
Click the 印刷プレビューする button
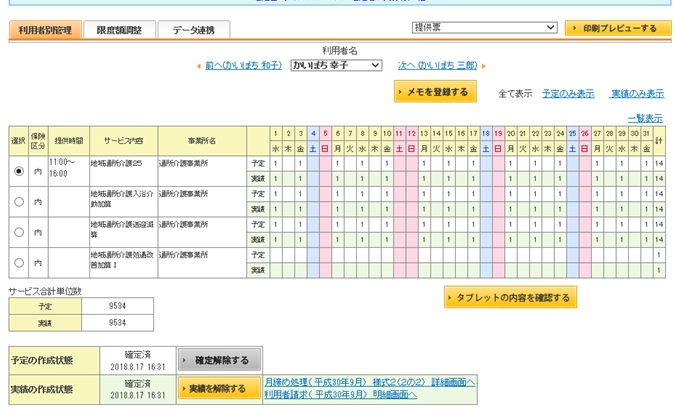point(618,28)
